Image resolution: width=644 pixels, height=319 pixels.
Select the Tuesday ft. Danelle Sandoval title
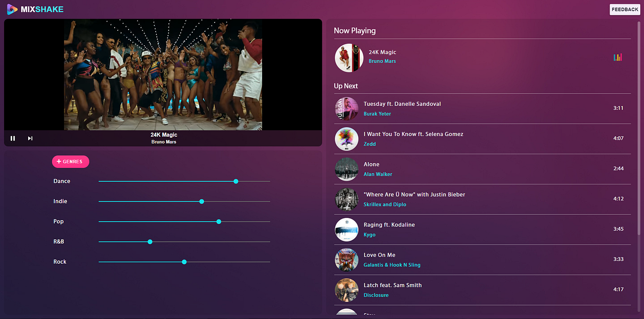coord(402,104)
